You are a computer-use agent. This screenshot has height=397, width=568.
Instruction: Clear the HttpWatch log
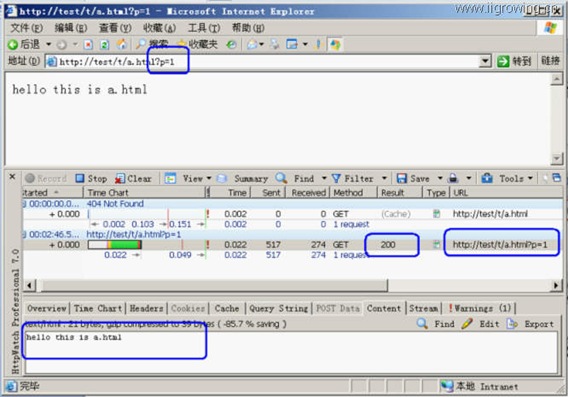pyautogui.click(x=133, y=178)
